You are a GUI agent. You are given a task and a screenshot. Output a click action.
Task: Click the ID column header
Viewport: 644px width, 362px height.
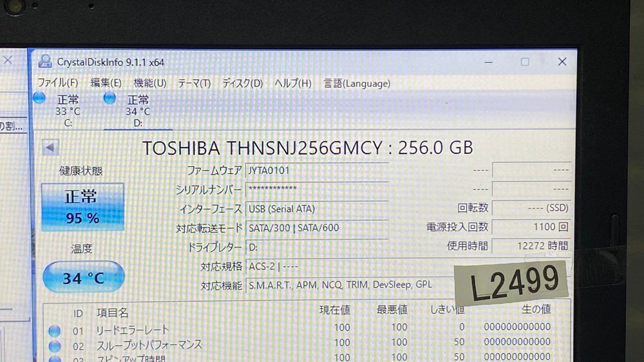coord(78,314)
